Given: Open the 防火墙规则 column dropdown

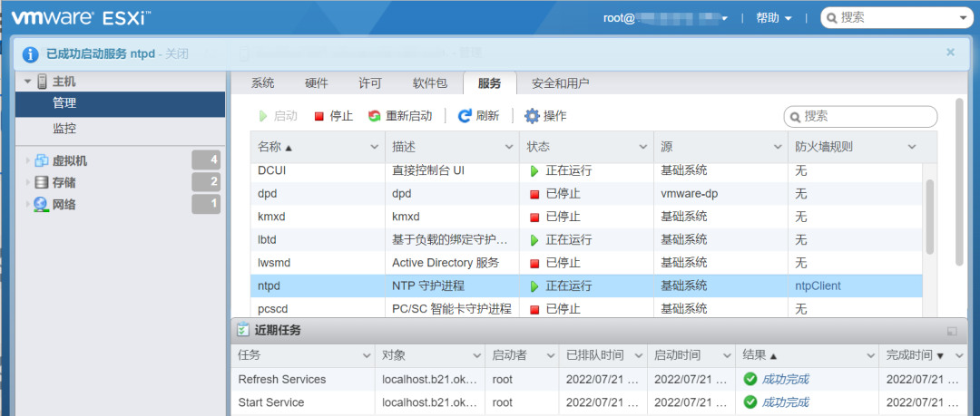Looking at the screenshot, I should (912, 148).
